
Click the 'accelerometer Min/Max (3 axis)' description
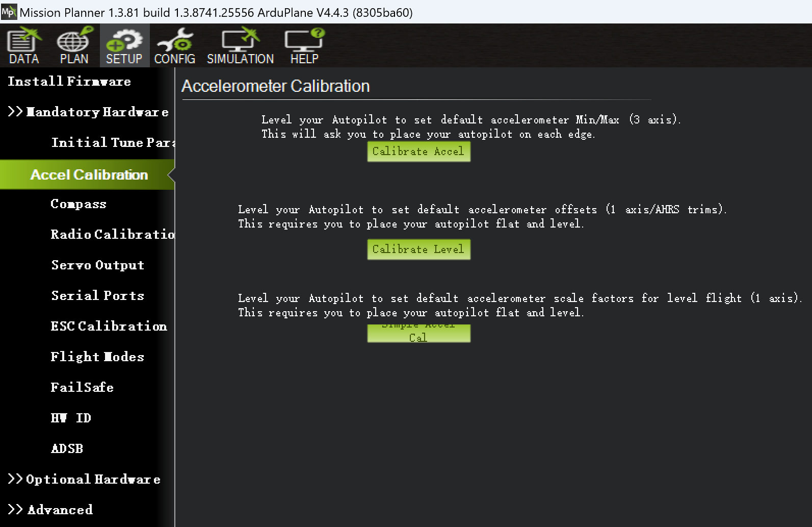click(472, 127)
